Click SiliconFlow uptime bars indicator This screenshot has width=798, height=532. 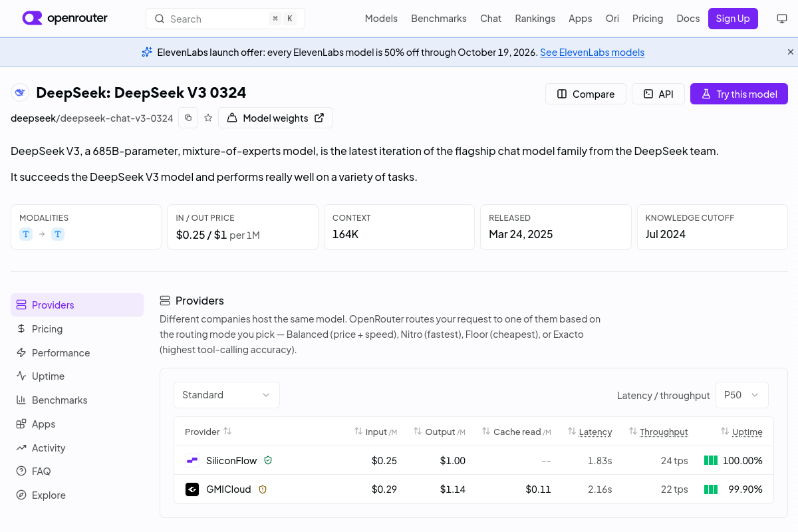click(x=711, y=460)
